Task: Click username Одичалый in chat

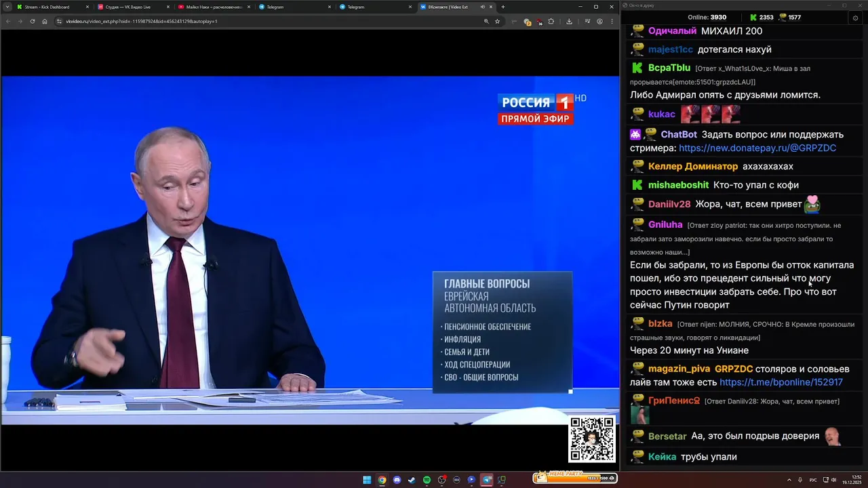Action: (672, 31)
